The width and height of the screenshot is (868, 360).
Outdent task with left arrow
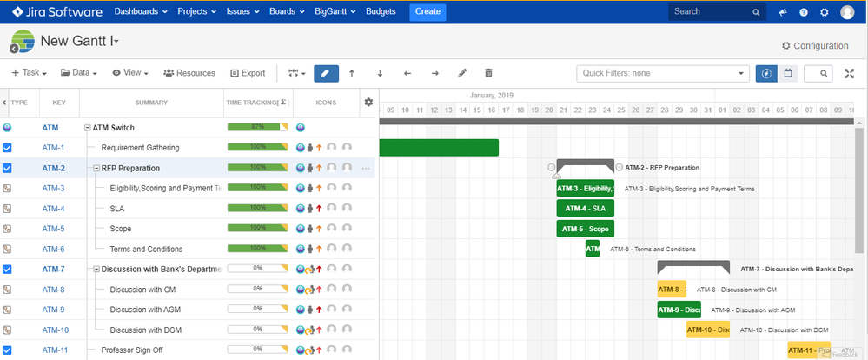point(407,73)
